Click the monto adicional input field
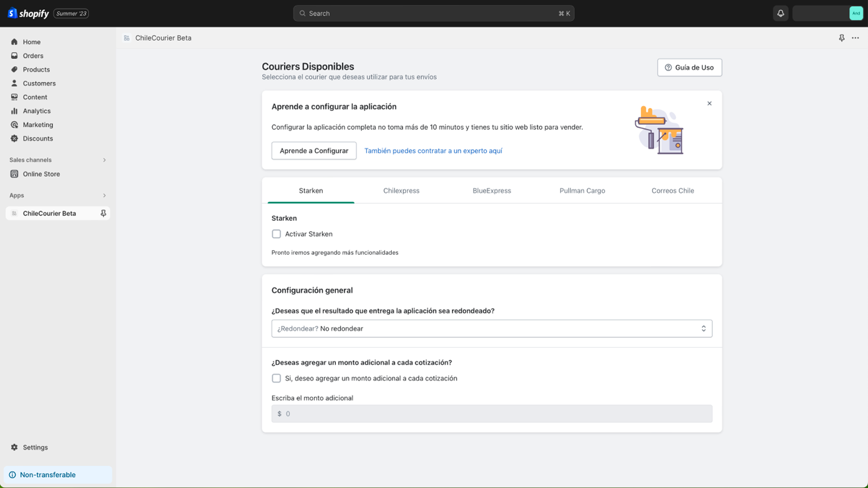Viewport: 868px width, 488px height. 492,414
